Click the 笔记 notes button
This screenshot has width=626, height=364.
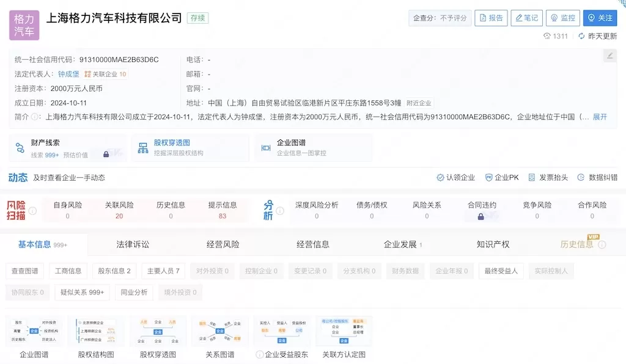click(x=526, y=18)
